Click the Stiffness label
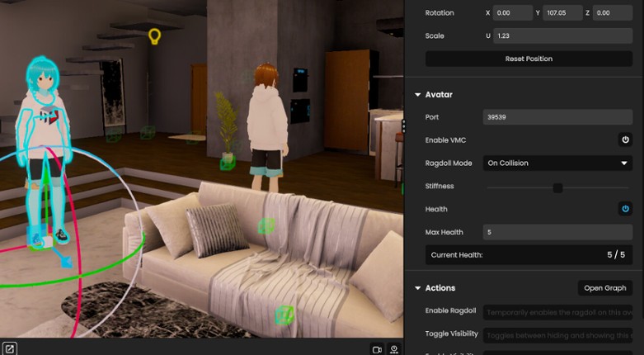 click(x=440, y=186)
